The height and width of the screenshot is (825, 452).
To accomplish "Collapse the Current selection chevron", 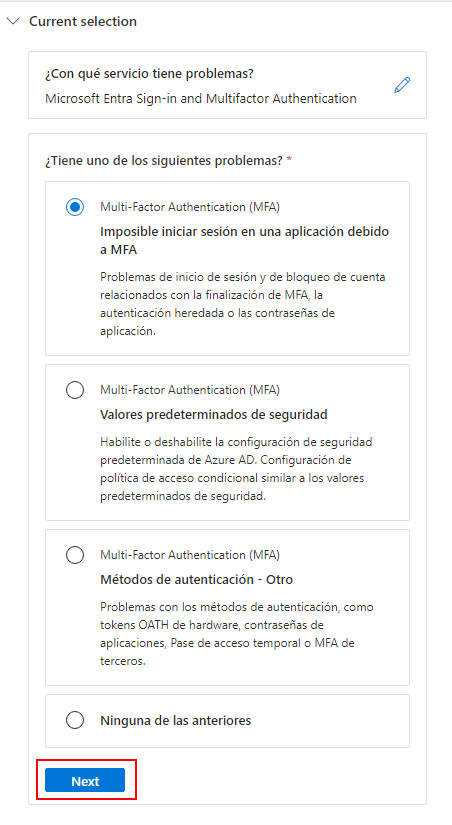I will (14, 21).
